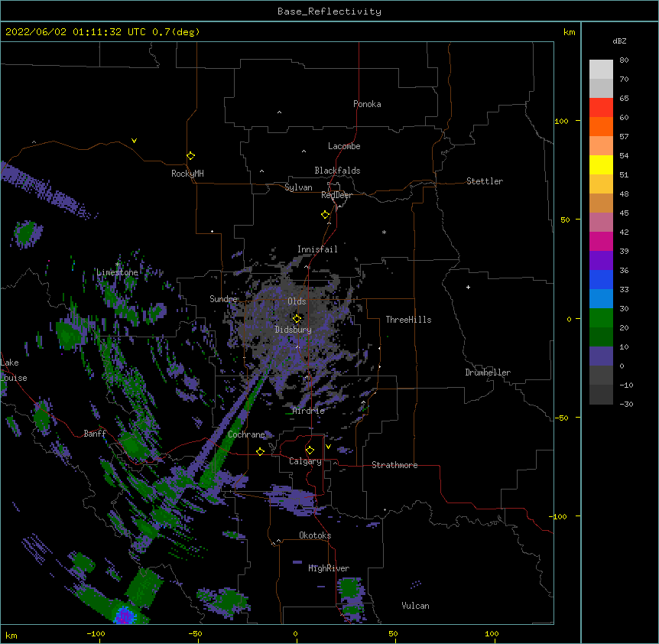
Task: Click the white asterisk marker east of Innisfail
Action: point(384,232)
